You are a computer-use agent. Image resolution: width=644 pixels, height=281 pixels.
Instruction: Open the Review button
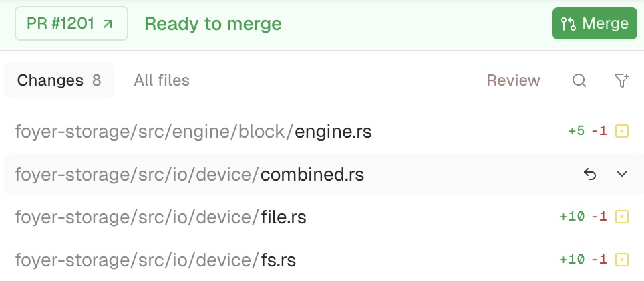point(513,81)
